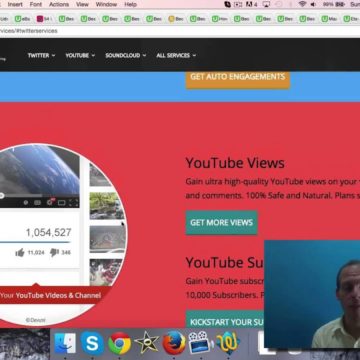The width and height of the screenshot is (360, 360).
Task: Open Finder from the dock
Action: 65,343
